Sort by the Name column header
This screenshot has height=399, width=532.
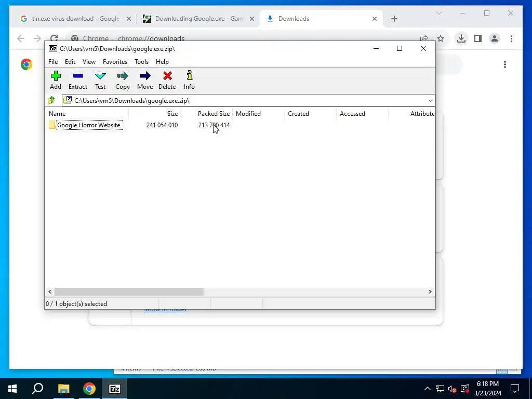point(87,114)
